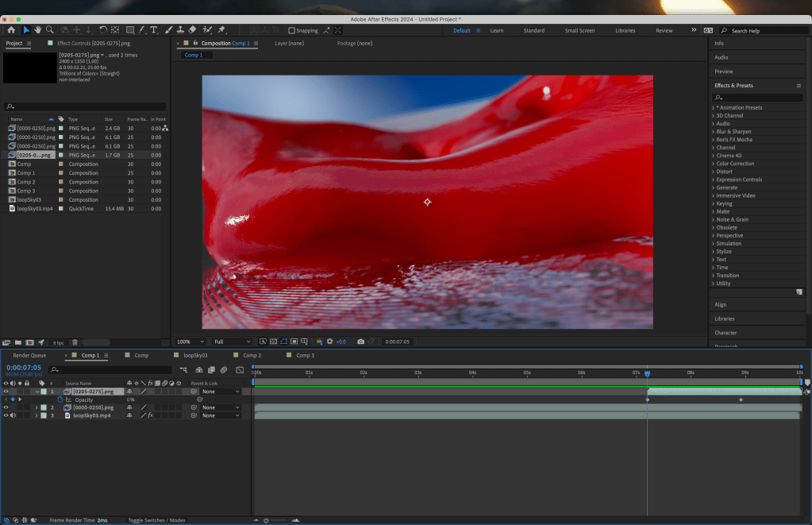Viewport: 812px width, 525px height.
Task: Click Toggle Switches / Modes button
Action: click(156, 520)
